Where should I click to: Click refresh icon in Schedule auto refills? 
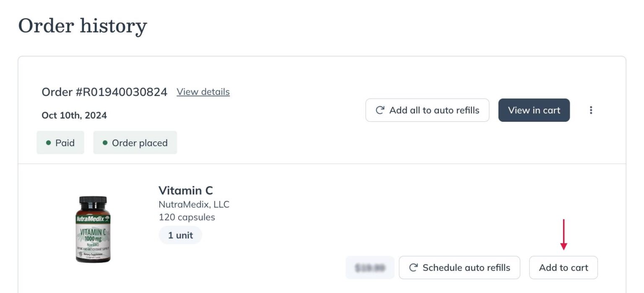(413, 268)
